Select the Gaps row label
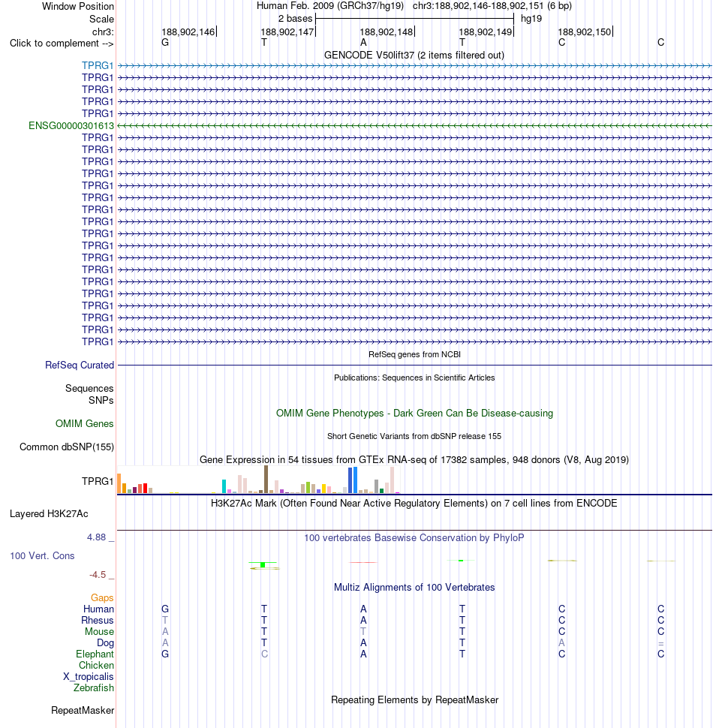713x728 pixels. [102, 597]
